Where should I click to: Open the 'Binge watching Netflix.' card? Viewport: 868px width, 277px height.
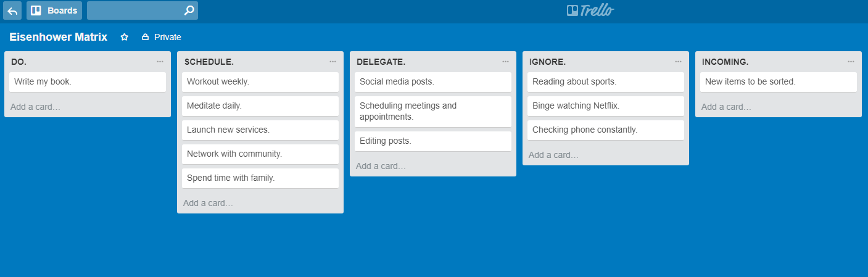606,106
